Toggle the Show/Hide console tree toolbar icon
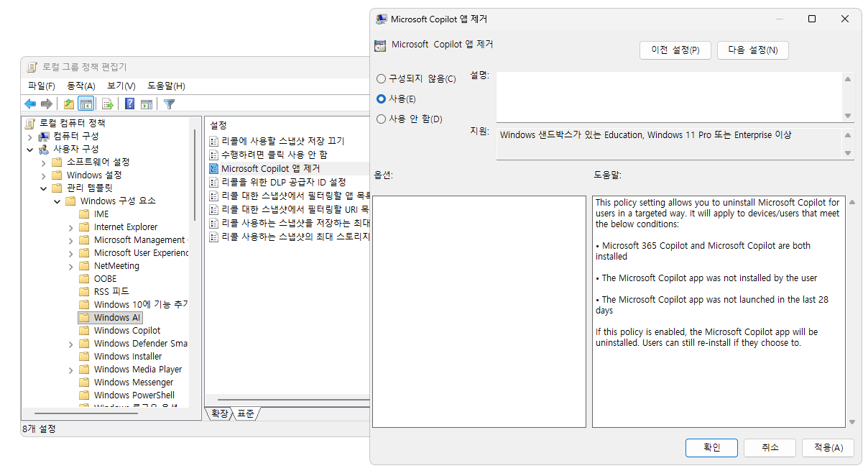868x476 pixels. [86, 104]
